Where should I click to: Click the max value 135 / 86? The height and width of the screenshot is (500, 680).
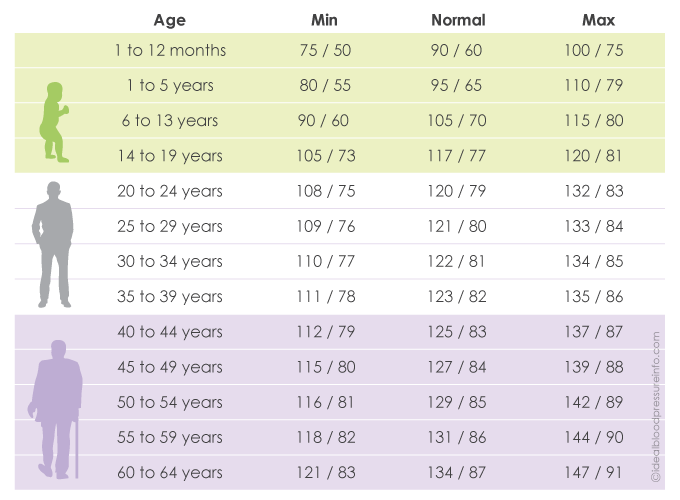click(599, 296)
